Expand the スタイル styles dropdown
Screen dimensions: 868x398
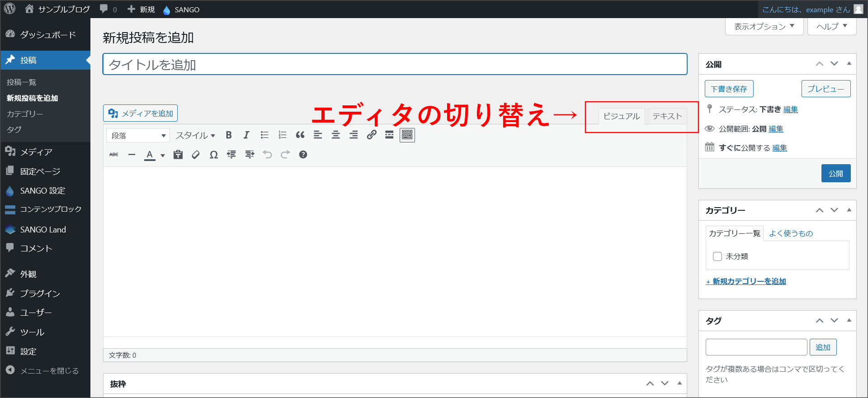click(x=195, y=135)
